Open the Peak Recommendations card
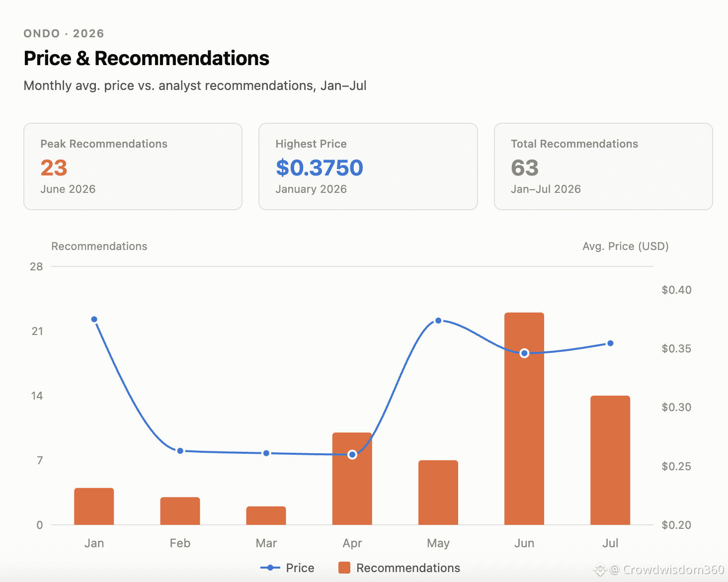This screenshot has width=728, height=582. 133,166
